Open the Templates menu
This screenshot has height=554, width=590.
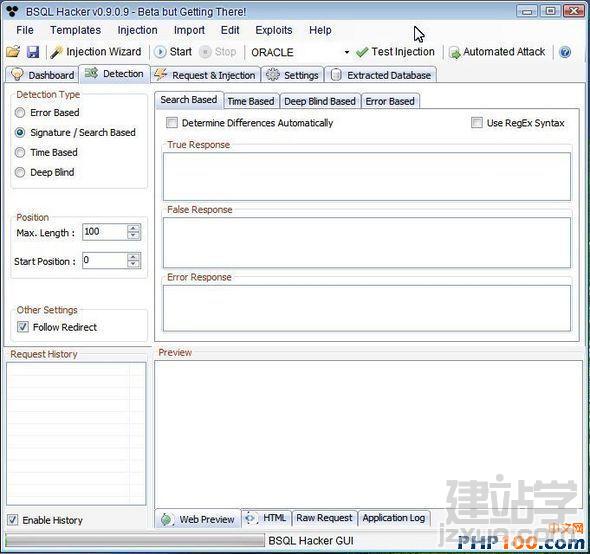[x=76, y=30]
